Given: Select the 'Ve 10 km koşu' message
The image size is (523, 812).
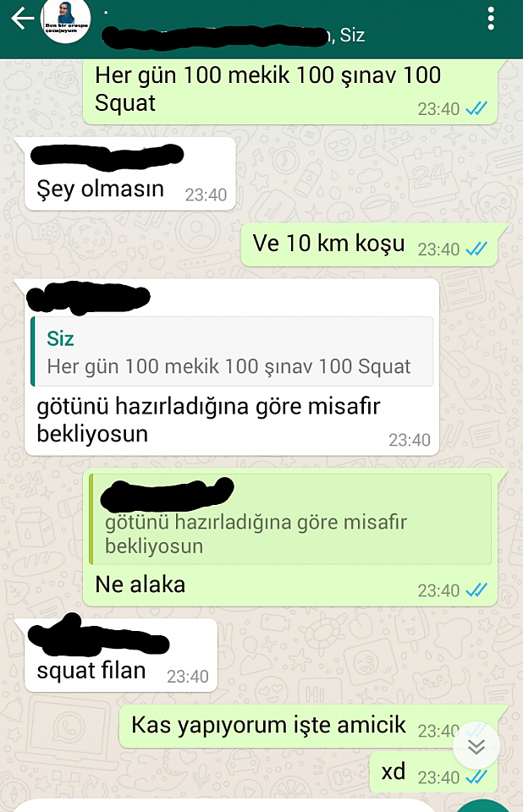Looking at the screenshot, I should (369, 244).
